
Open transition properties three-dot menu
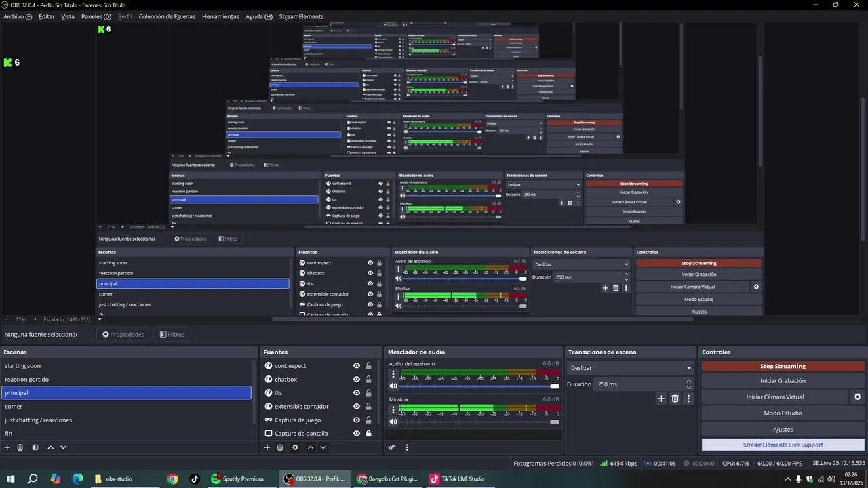pyautogui.click(x=688, y=399)
